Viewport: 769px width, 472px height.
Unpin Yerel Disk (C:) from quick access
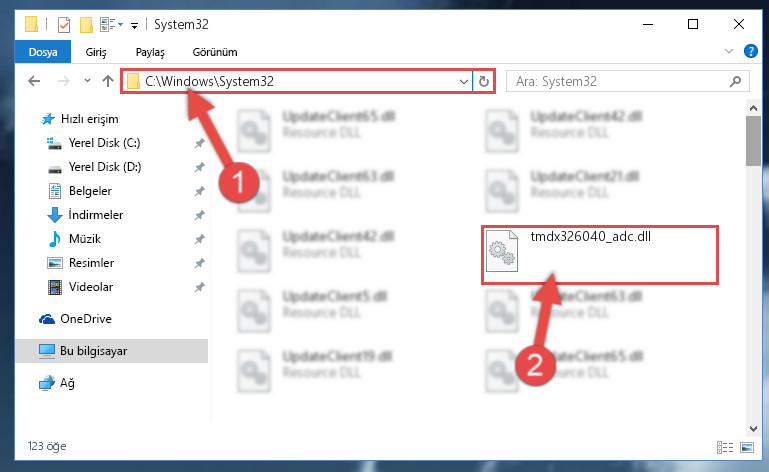(199, 143)
